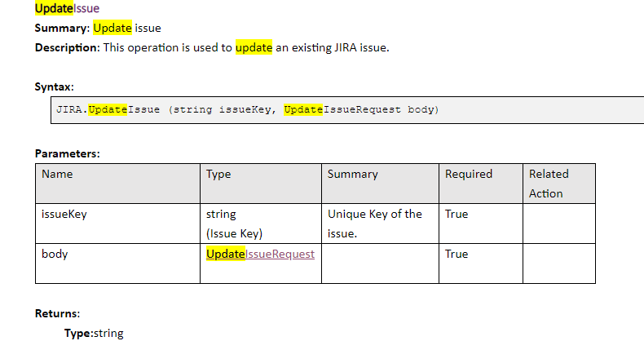
Task: Click the 'Unique Key of the issue' cell
Action: 381,224
